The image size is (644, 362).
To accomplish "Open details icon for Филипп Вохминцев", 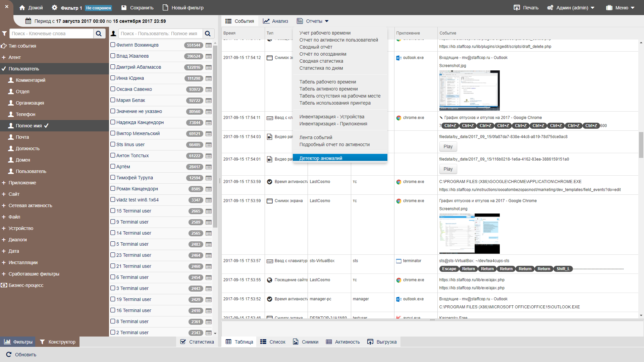I will (209, 45).
